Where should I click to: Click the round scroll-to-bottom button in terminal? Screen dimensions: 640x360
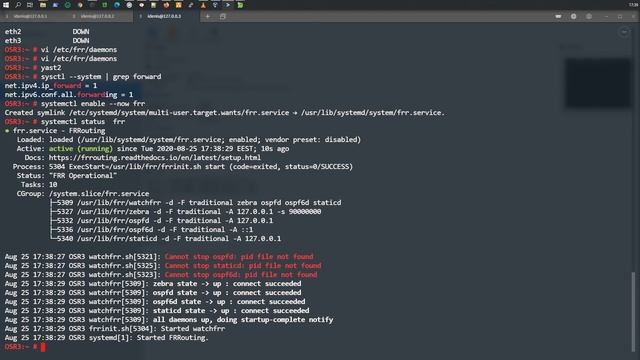tap(624, 31)
